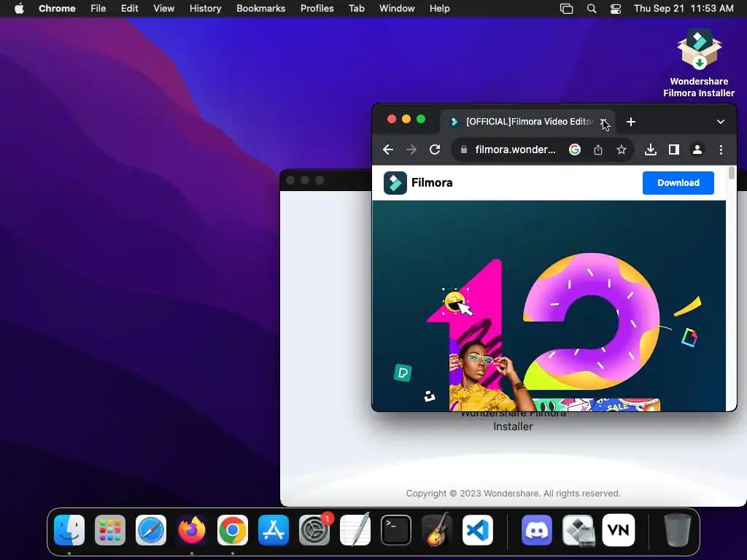Launch GarageBand from the Dock
747x560 pixels.
[x=437, y=530]
